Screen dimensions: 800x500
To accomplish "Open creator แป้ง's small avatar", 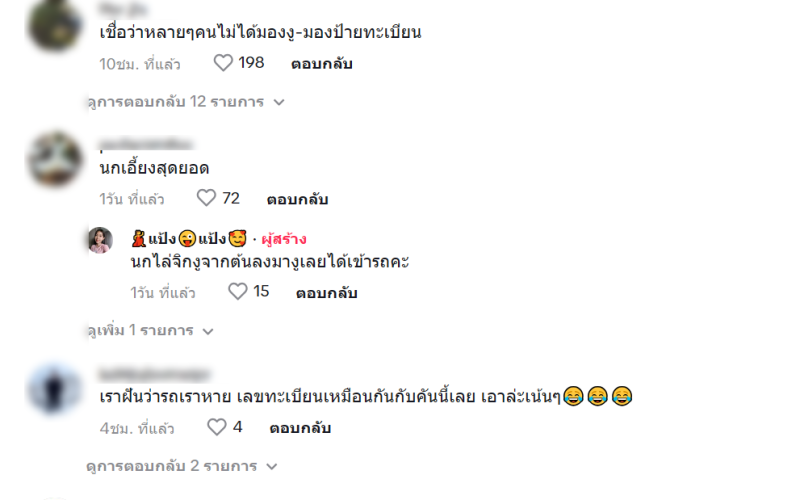I will coord(101,240).
